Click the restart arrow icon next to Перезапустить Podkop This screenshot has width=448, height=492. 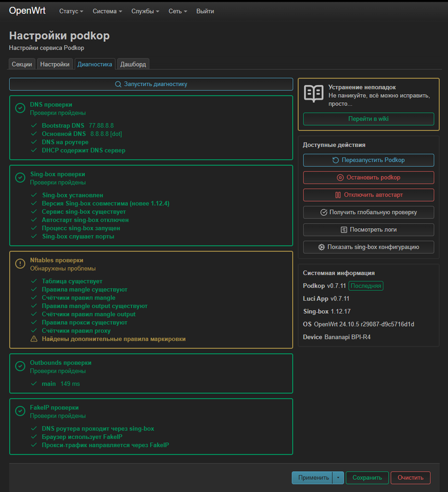335,161
